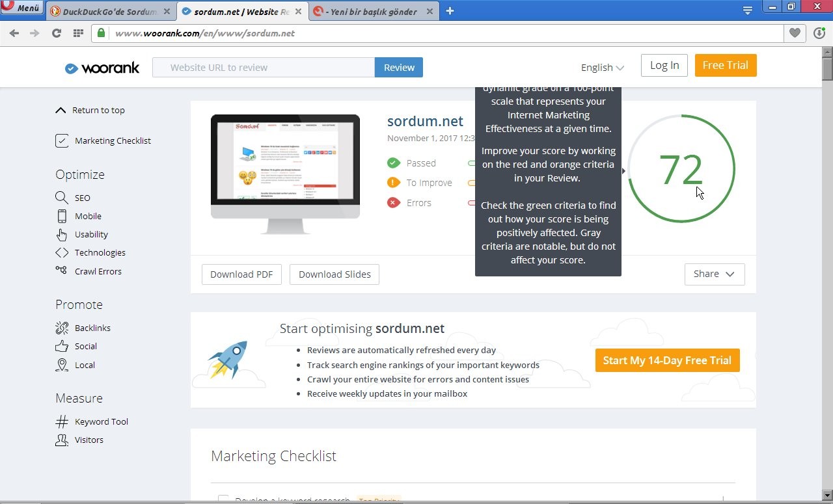
Task: Click the sordum.net site title
Action: 425,122
